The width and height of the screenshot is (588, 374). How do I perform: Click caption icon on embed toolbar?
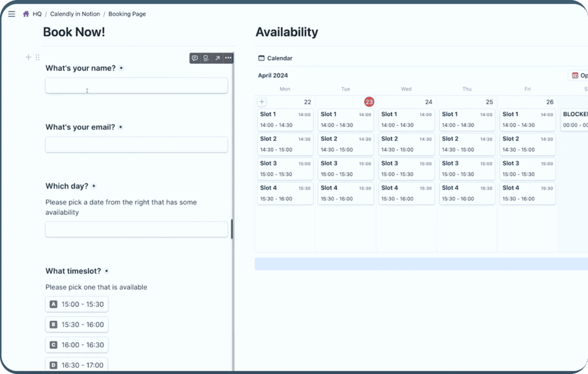(x=206, y=58)
